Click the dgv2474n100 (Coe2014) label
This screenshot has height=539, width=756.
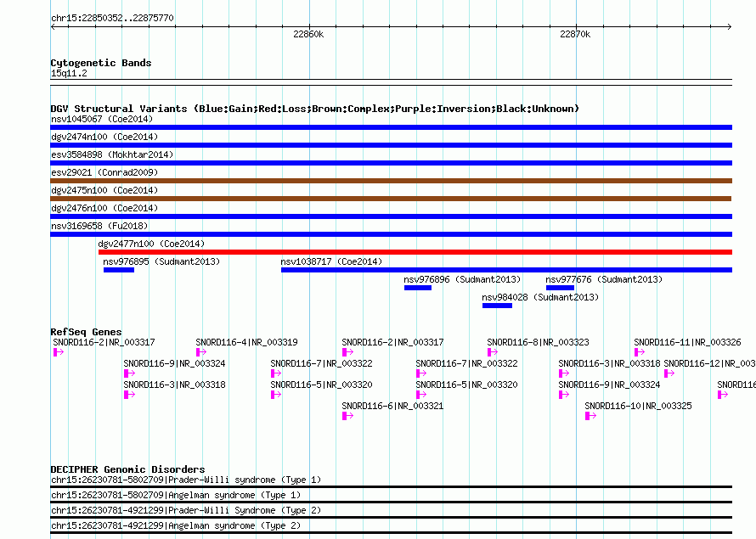(x=104, y=137)
